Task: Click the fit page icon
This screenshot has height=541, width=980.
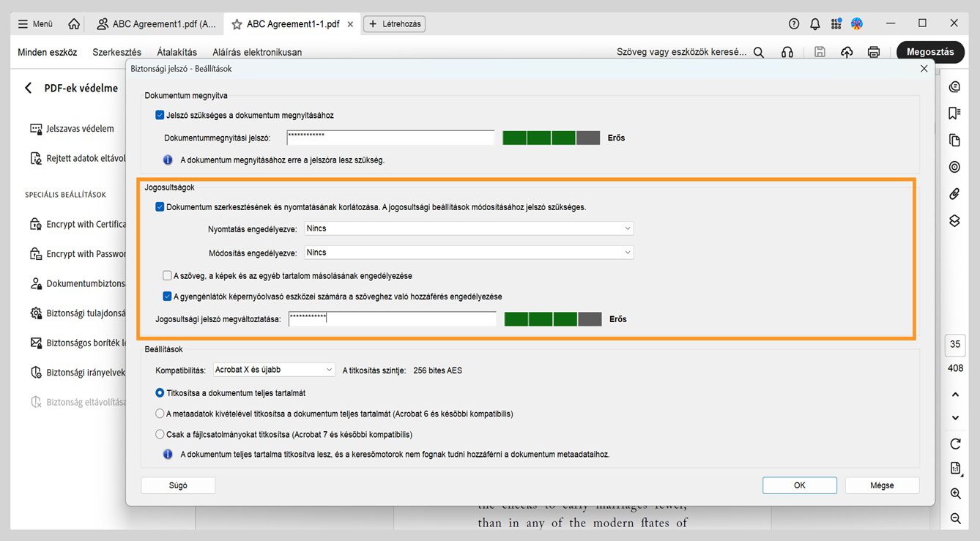Action: (955, 469)
